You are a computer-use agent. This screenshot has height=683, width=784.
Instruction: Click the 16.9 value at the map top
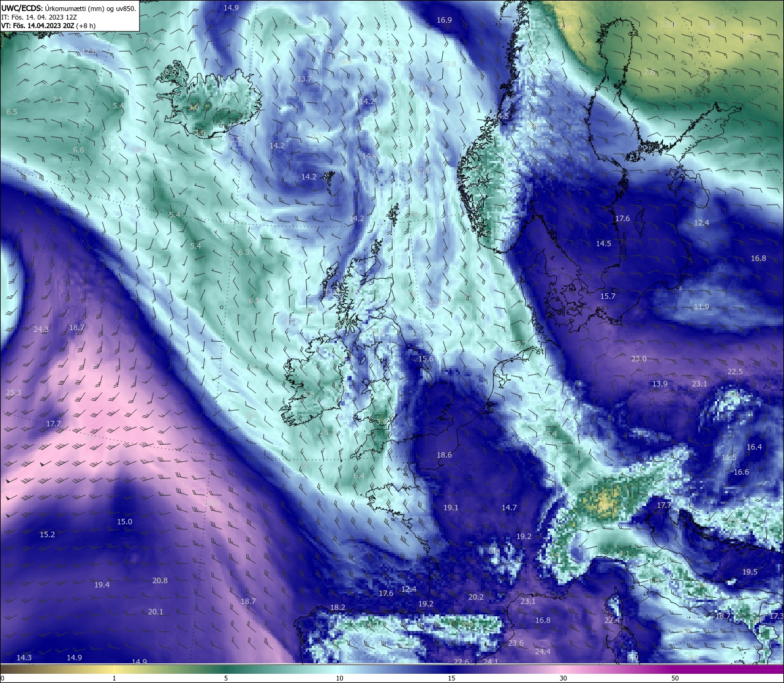click(x=444, y=20)
